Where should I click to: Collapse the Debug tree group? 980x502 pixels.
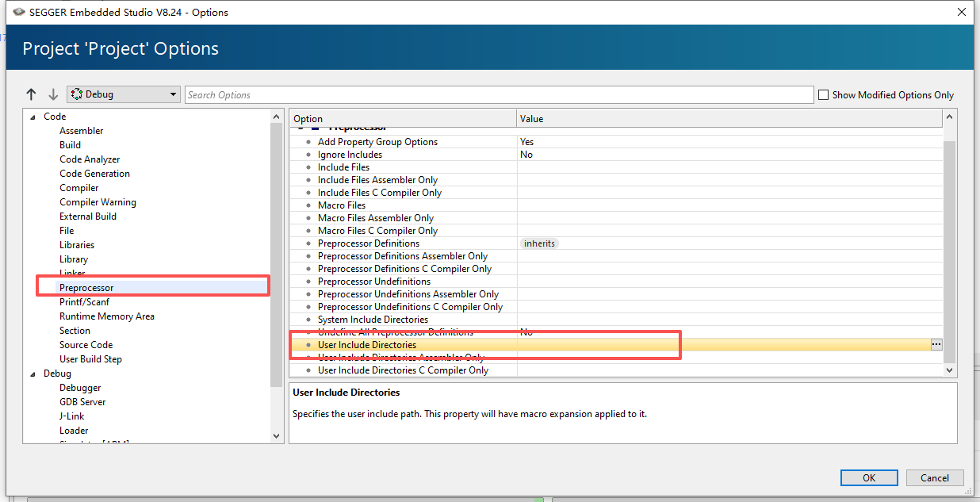(x=33, y=374)
